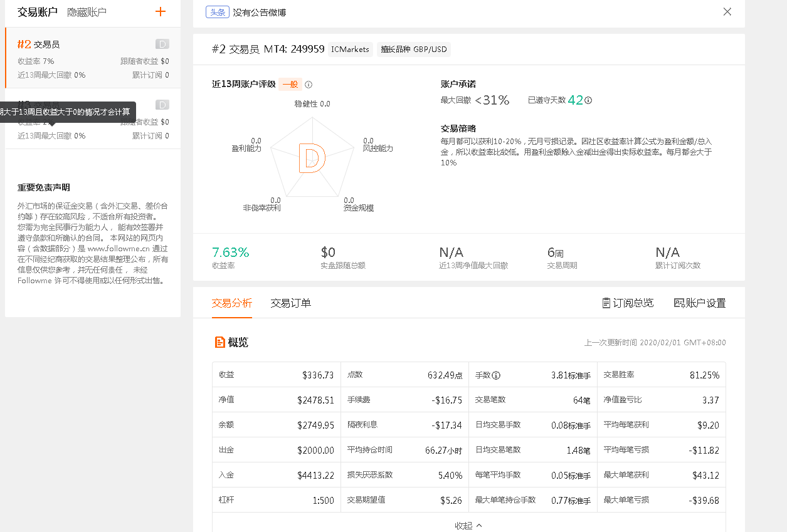787x532 pixels.
Task: Open 账户设置 account settings
Action: [700, 303]
